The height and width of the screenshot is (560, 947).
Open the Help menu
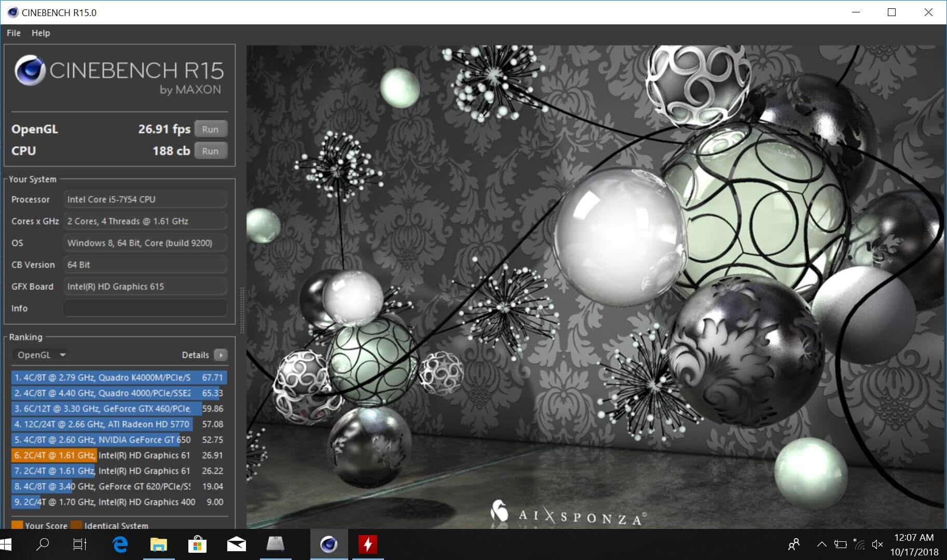40,33
